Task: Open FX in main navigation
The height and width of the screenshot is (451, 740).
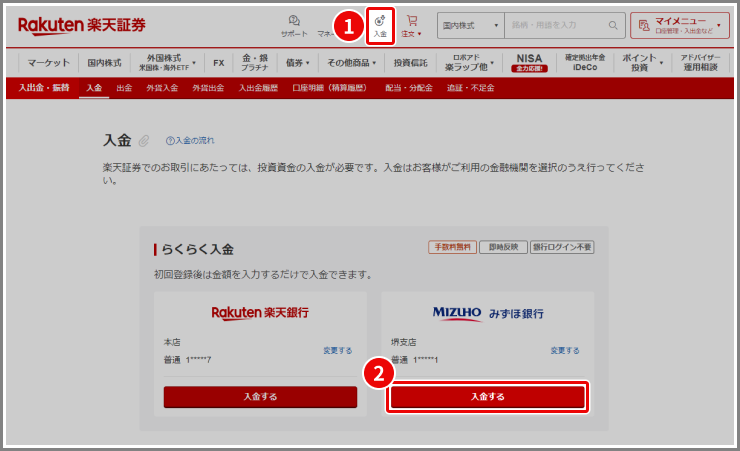Action: (219, 63)
